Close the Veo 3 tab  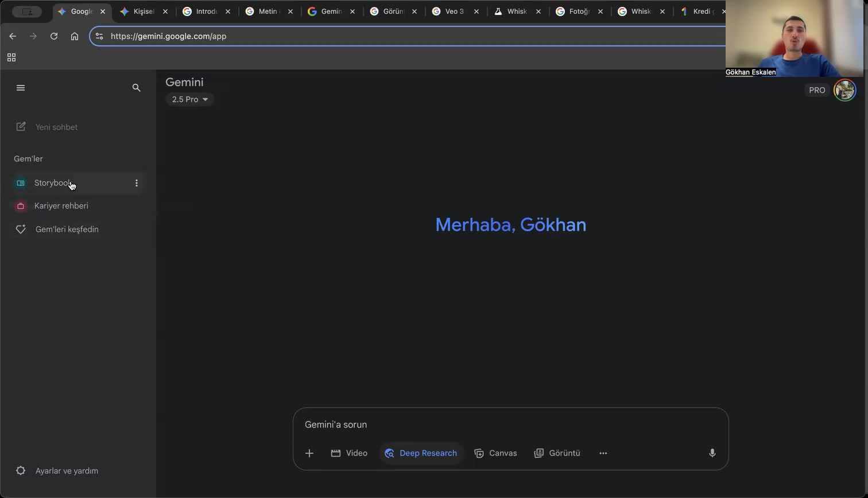(476, 11)
